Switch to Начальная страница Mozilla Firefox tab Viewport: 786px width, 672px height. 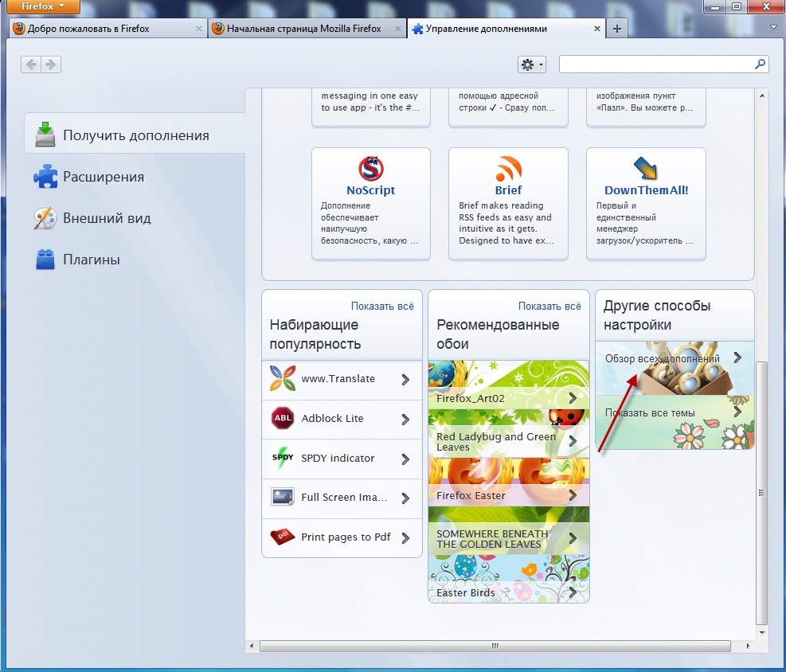(x=307, y=29)
